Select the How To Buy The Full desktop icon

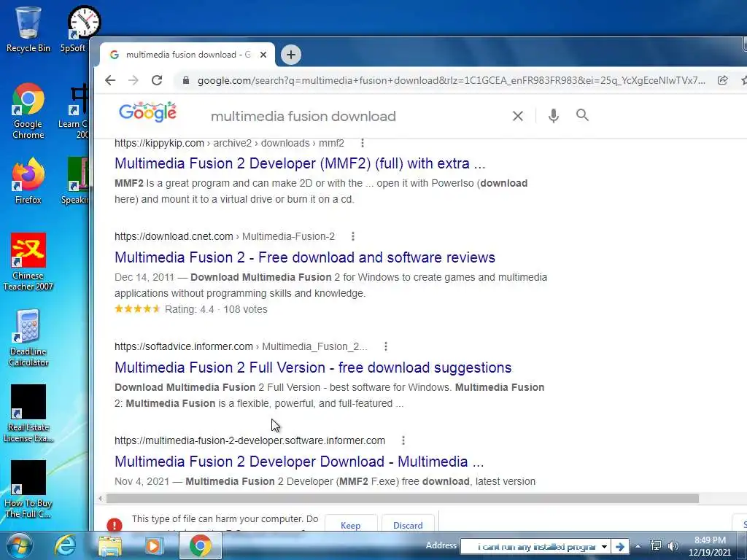[28, 489]
